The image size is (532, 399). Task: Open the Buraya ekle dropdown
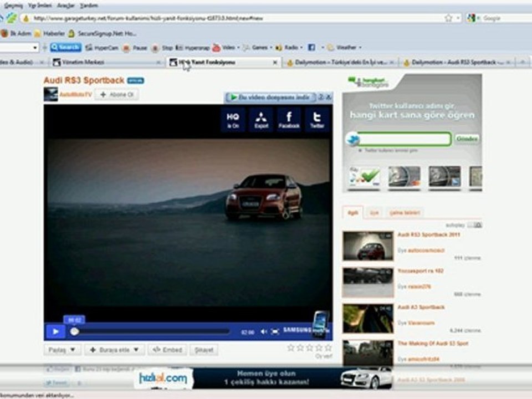click(x=114, y=350)
